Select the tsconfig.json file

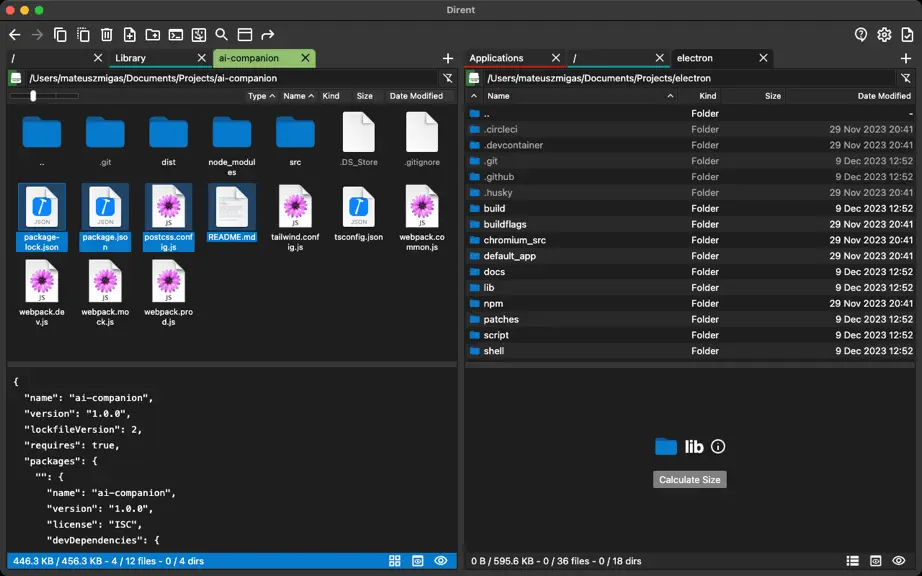359,213
